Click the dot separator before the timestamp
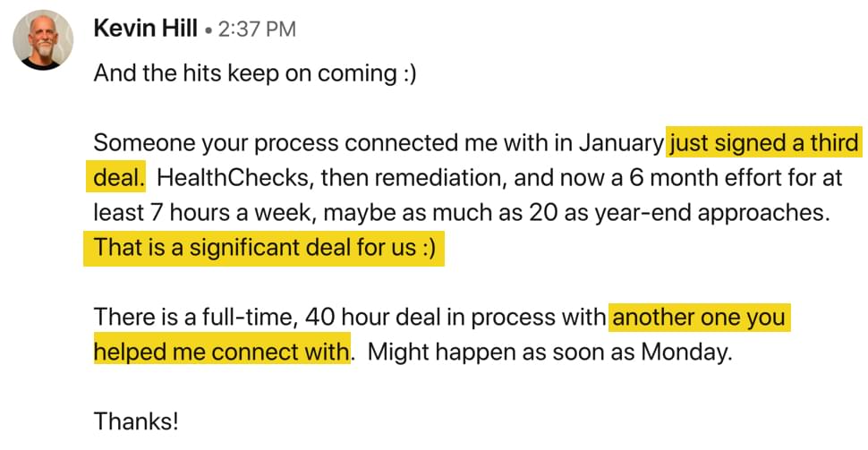868x450 pixels. point(208,31)
